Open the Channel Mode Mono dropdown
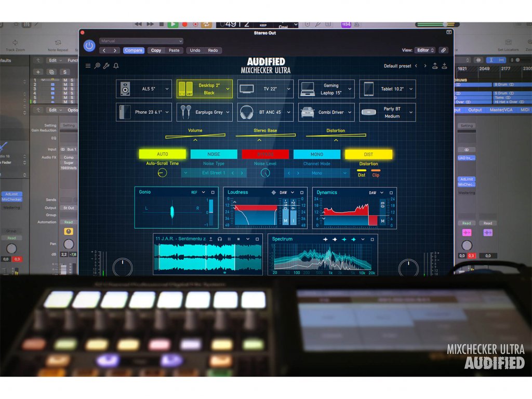The width and height of the screenshot is (532, 399). (345, 173)
